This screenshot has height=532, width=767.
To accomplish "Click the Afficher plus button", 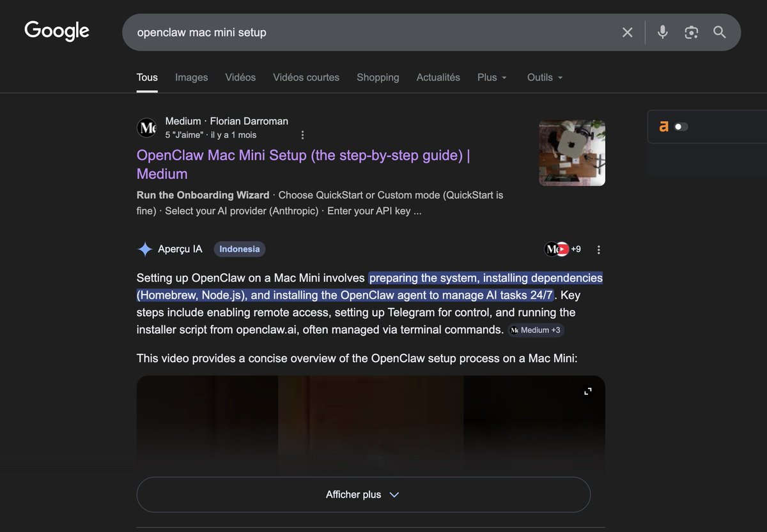I will 363,494.
